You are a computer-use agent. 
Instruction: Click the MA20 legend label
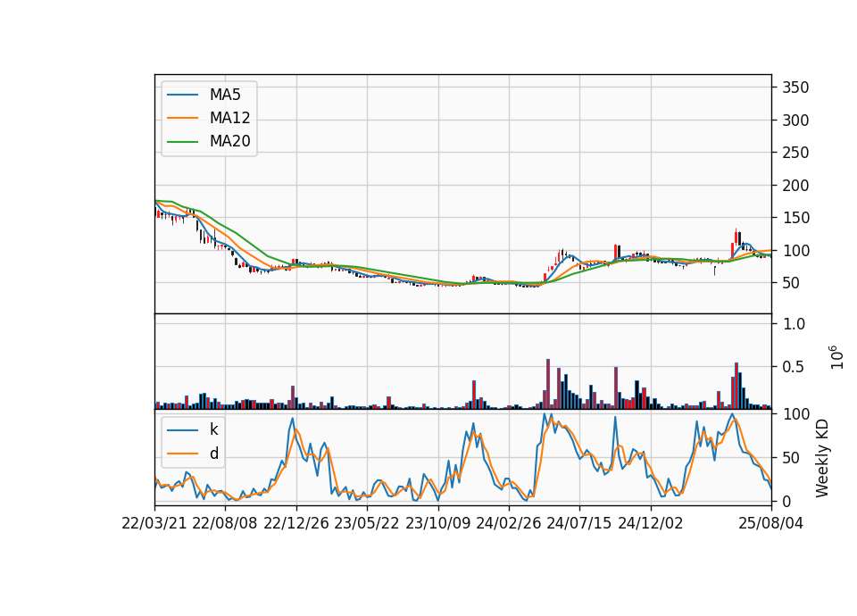point(229,141)
